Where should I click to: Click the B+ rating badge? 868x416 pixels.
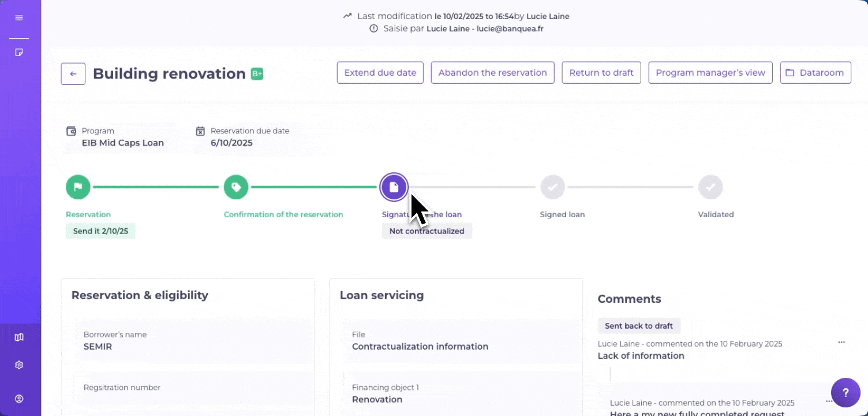pyautogui.click(x=257, y=74)
